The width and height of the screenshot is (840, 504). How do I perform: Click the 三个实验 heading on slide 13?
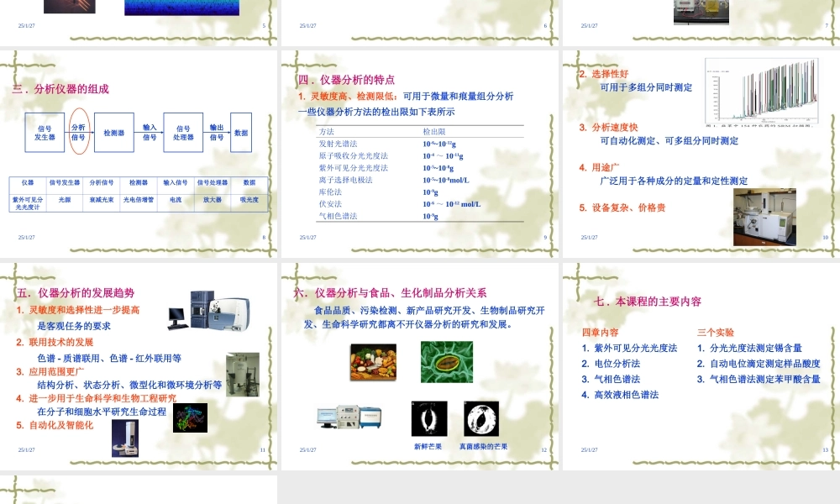[717, 333]
